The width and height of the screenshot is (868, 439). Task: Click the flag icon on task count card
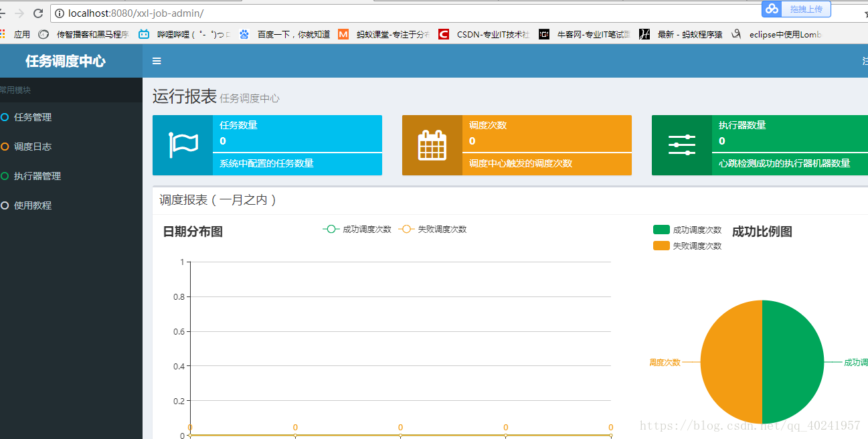point(183,145)
